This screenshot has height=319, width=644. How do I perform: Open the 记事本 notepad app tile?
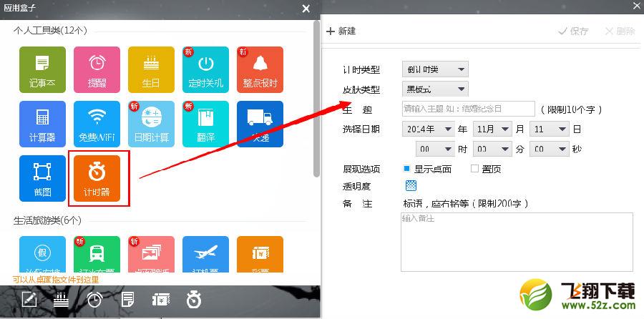point(42,69)
